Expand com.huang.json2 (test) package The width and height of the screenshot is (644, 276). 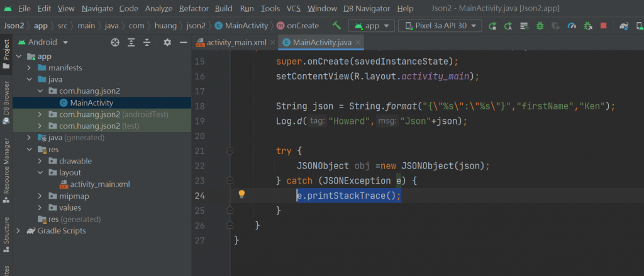(40, 126)
